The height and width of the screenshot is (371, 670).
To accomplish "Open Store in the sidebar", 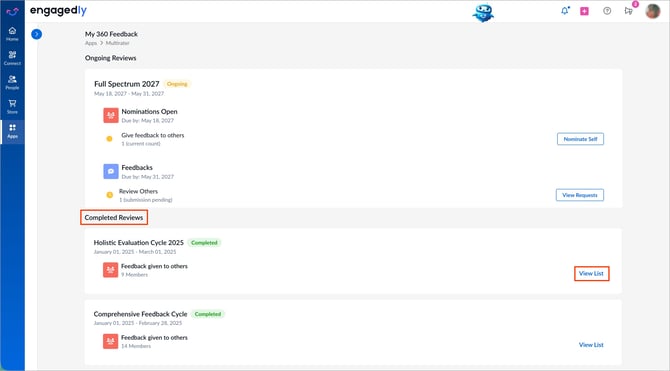I will point(12,107).
